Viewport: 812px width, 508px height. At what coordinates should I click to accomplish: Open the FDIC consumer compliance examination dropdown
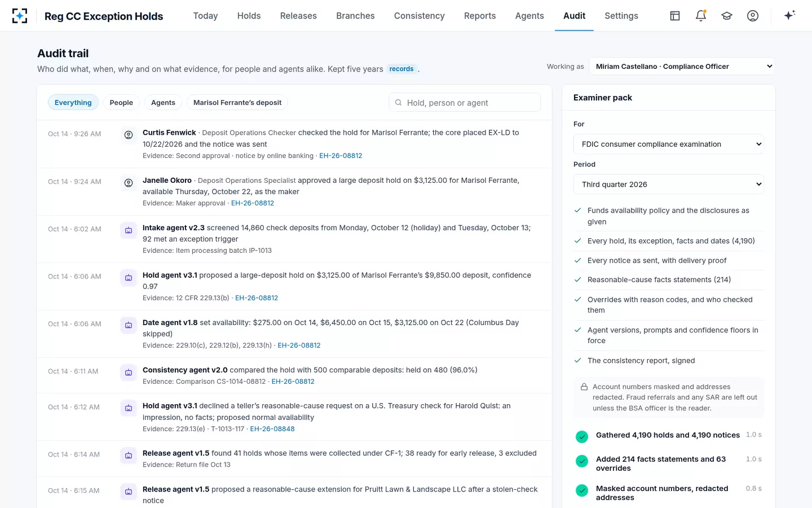coord(669,144)
